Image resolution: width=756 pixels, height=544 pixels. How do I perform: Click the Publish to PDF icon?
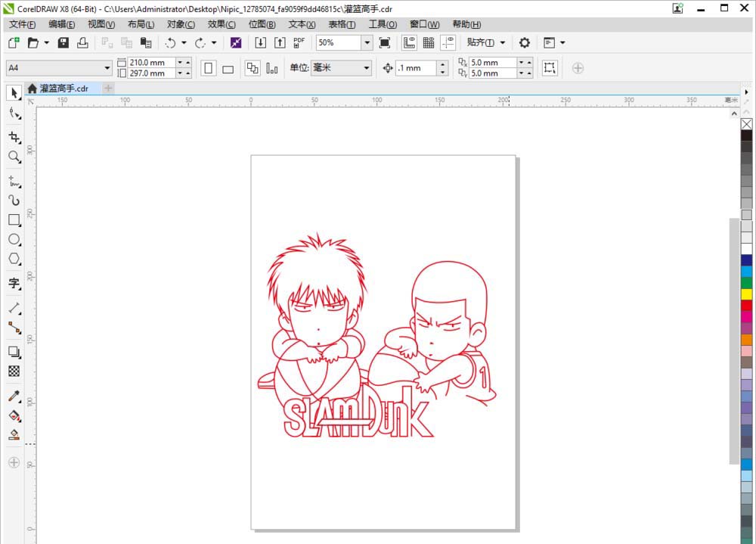click(299, 43)
